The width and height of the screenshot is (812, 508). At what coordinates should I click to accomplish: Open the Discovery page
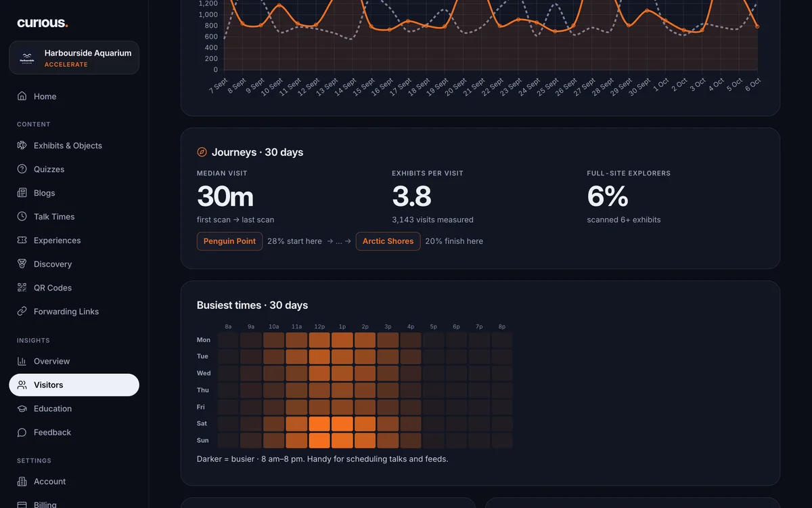pyautogui.click(x=74, y=264)
